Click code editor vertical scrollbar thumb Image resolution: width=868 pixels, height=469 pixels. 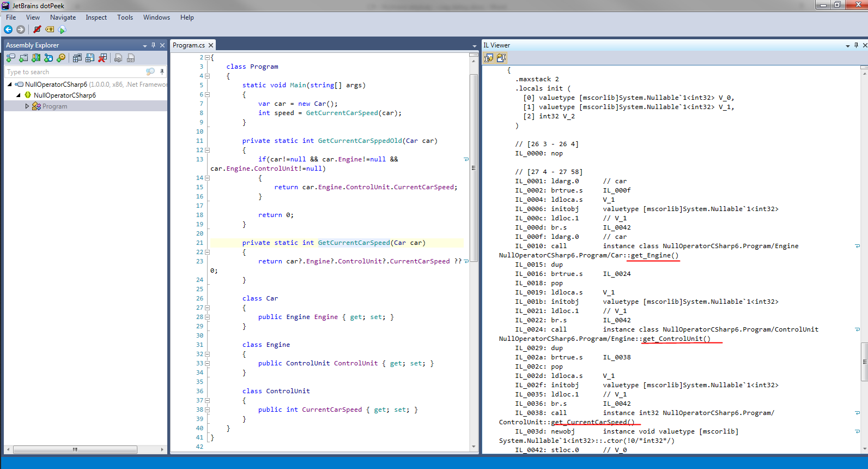click(474, 168)
